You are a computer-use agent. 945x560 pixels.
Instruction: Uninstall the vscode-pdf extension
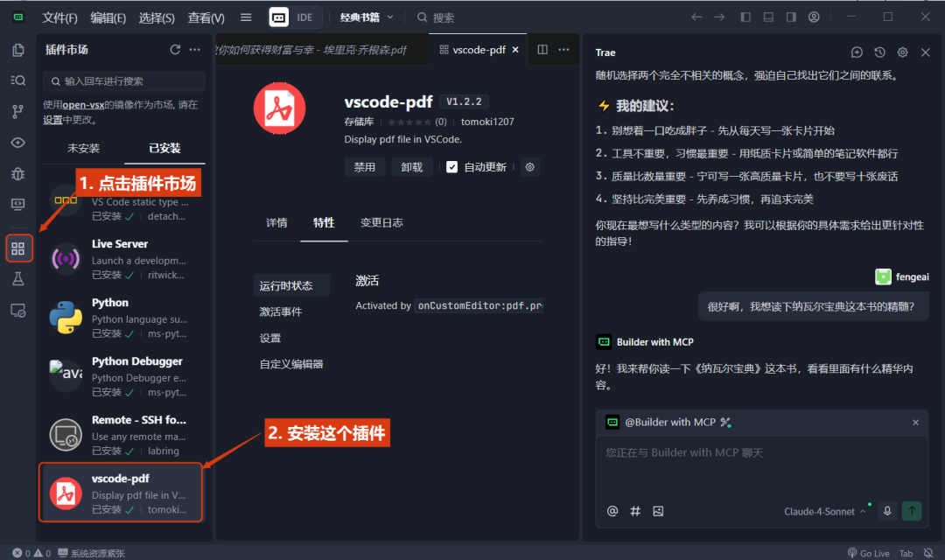coord(411,167)
